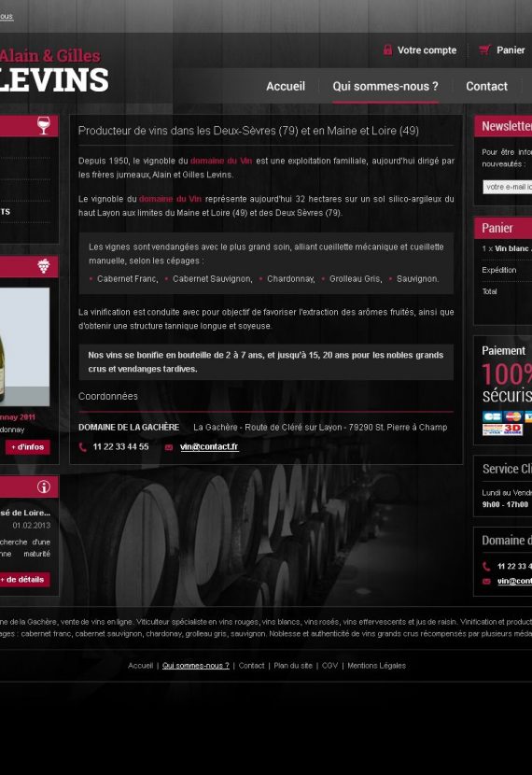This screenshot has height=775, width=532.
Task: Click the lock icon beside Votre compte
Action: (x=387, y=49)
